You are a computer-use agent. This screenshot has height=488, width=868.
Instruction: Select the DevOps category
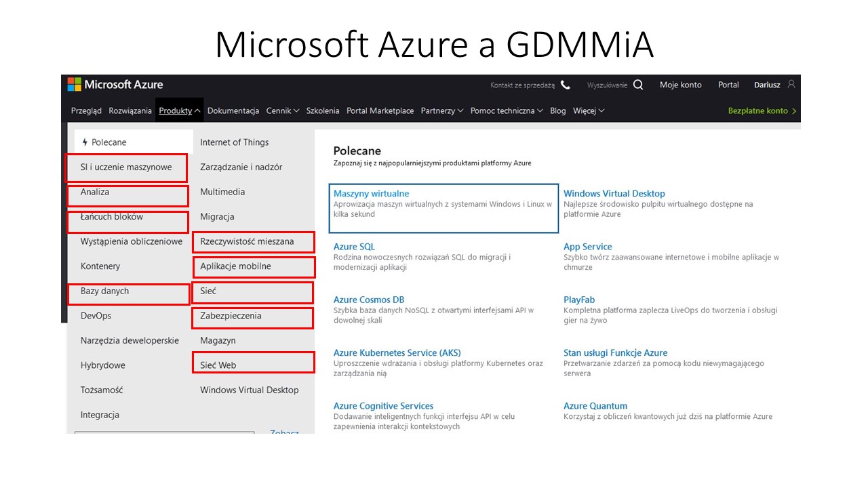(96, 316)
